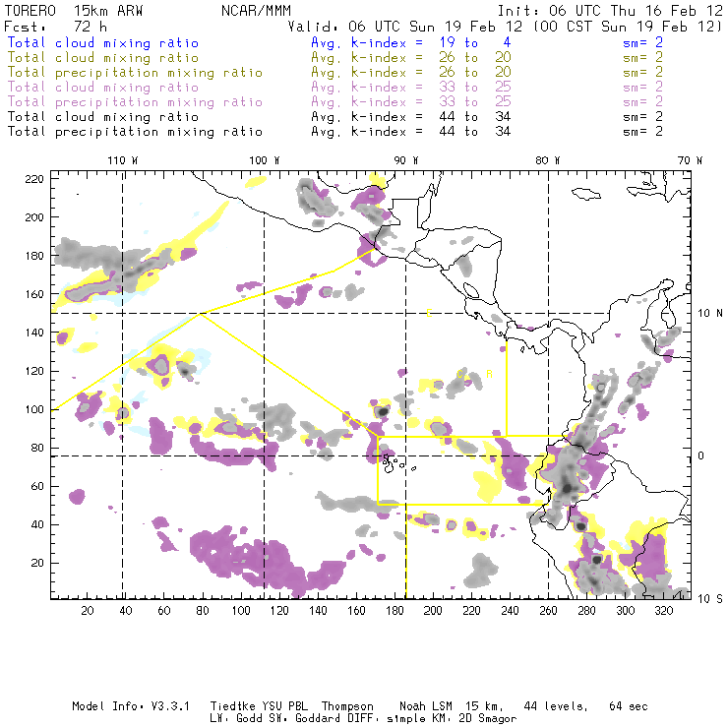Click the 0 equator label on the right edge
Viewport: 728px width, 728px height.
click(x=702, y=456)
